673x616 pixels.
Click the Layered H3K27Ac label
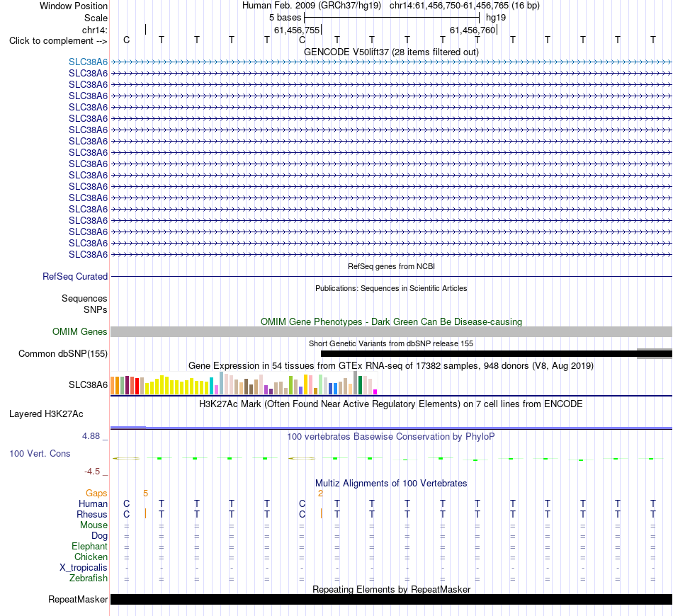pos(46,414)
